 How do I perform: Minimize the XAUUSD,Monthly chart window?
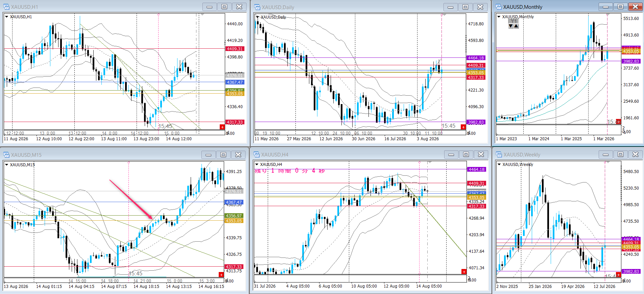pos(606,7)
